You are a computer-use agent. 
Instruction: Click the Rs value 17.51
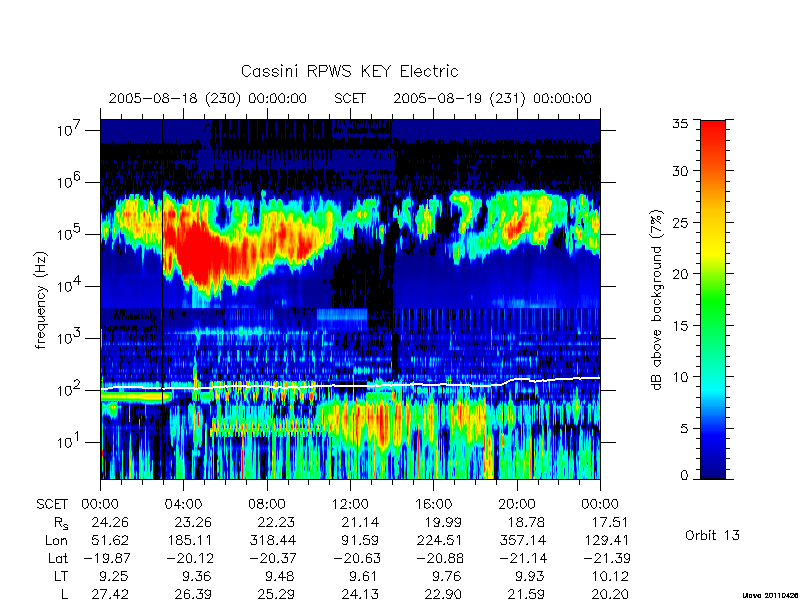(609, 522)
